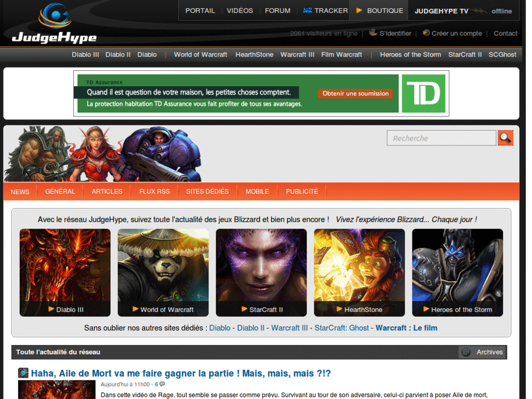Screen dimensions: 532x399
Task: Click the S'identifier link
Action: coord(395,33)
